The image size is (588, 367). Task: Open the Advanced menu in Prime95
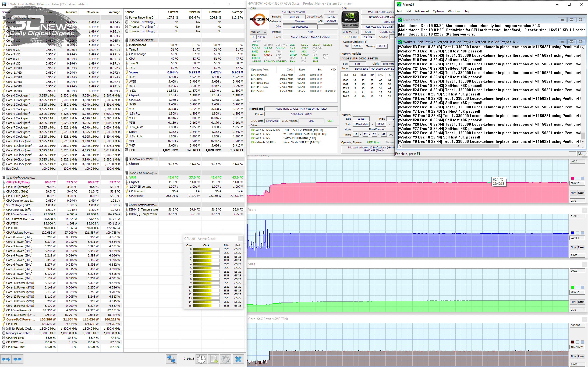[422, 11]
